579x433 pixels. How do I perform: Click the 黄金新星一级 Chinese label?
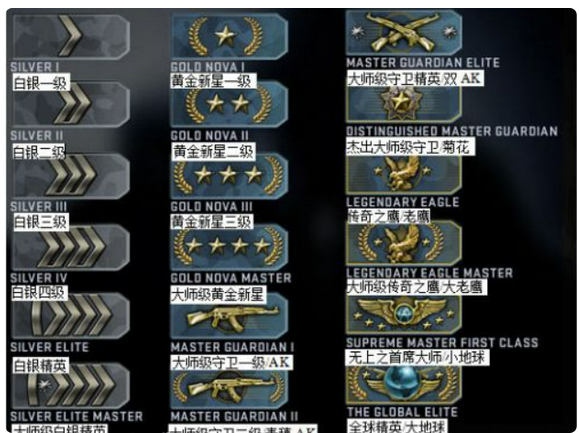click(213, 80)
